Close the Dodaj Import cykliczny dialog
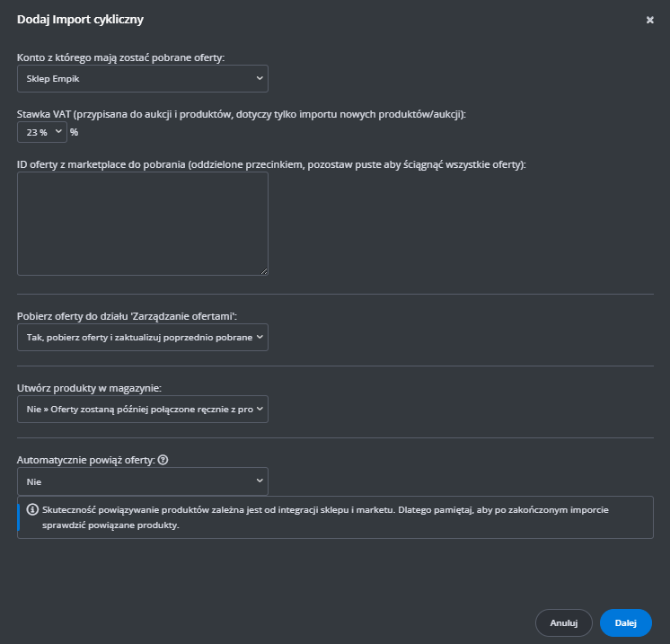This screenshot has height=644, width=670. (x=649, y=20)
